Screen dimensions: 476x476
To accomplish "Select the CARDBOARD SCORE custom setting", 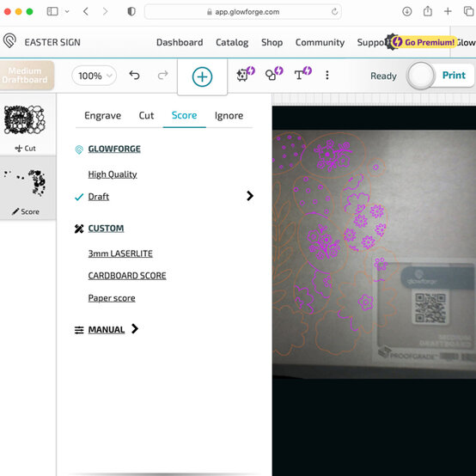I will pyautogui.click(x=127, y=276).
